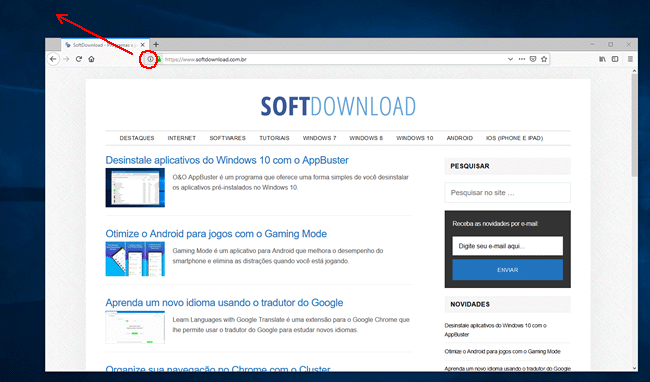Bookmark this page with the star icon

click(544, 59)
